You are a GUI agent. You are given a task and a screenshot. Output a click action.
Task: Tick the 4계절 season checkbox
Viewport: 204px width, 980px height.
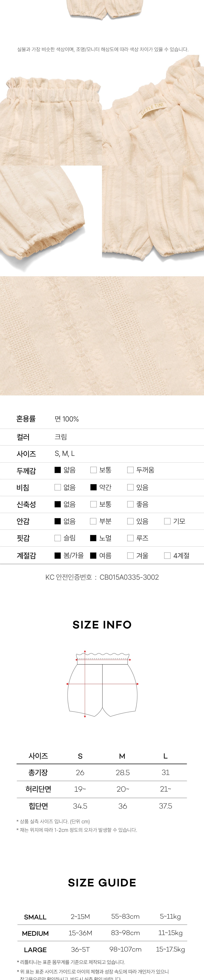pos(167,556)
